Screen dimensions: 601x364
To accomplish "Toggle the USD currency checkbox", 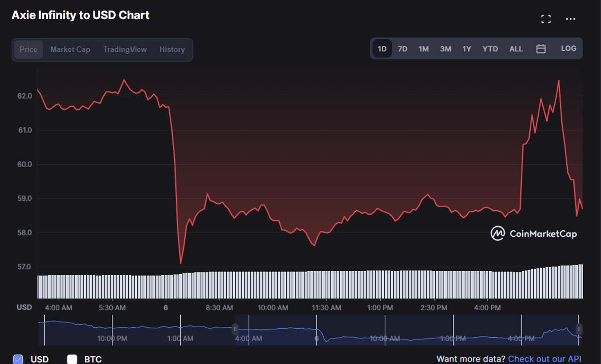I will click(x=18, y=359).
